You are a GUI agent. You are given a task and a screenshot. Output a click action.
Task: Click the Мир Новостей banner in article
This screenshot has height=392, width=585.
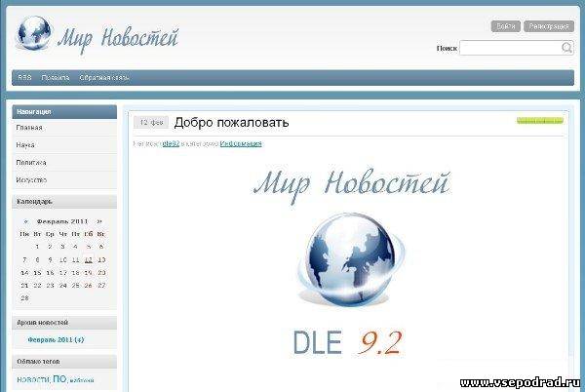(x=351, y=185)
